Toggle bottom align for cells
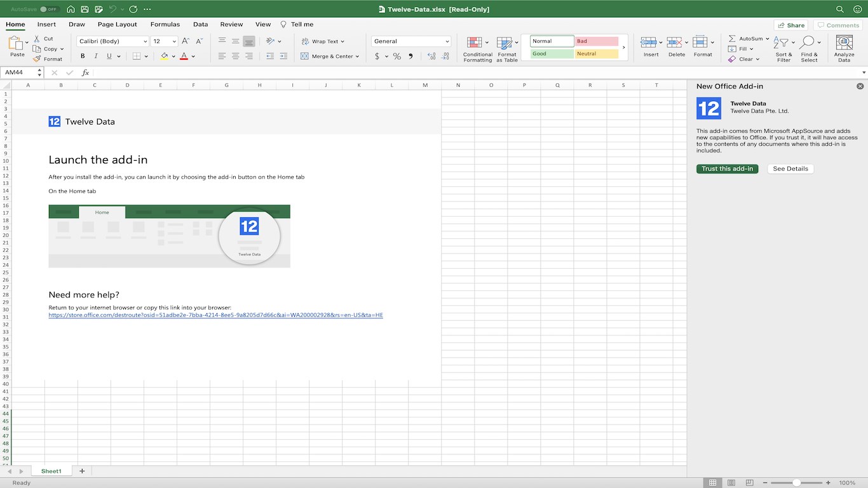Image resolution: width=868 pixels, height=488 pixels. pos(249,41)
